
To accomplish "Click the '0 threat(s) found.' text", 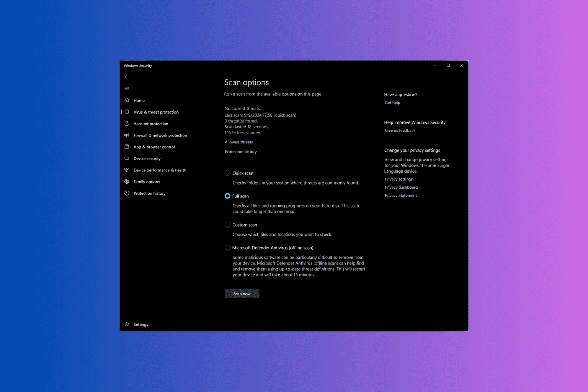I will [241, 121].
